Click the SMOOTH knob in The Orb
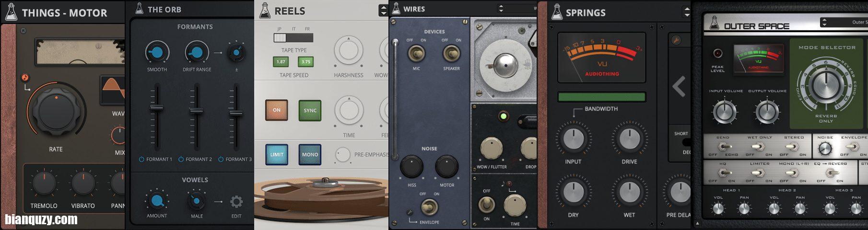This screenshot has height=230, width=868. [157, 52]
